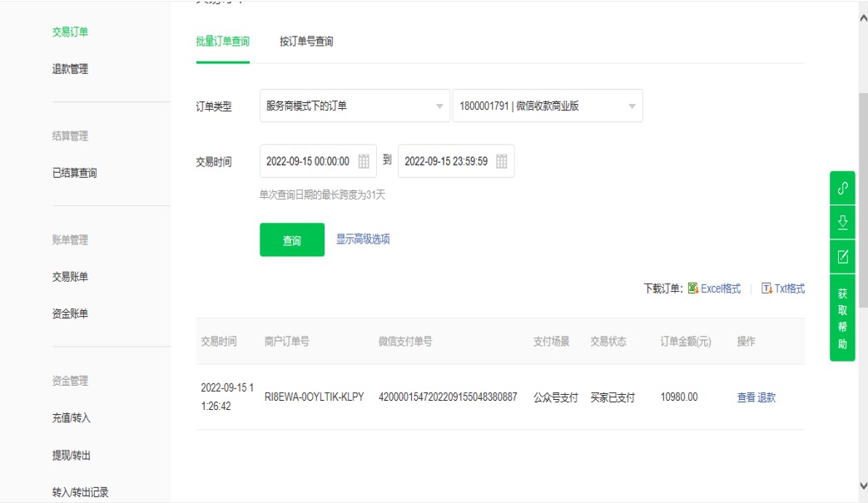The width and height of the screenshot is (868, 503).
Task: Click the green edit note icon in sidebar
Action: pos(842,256)
